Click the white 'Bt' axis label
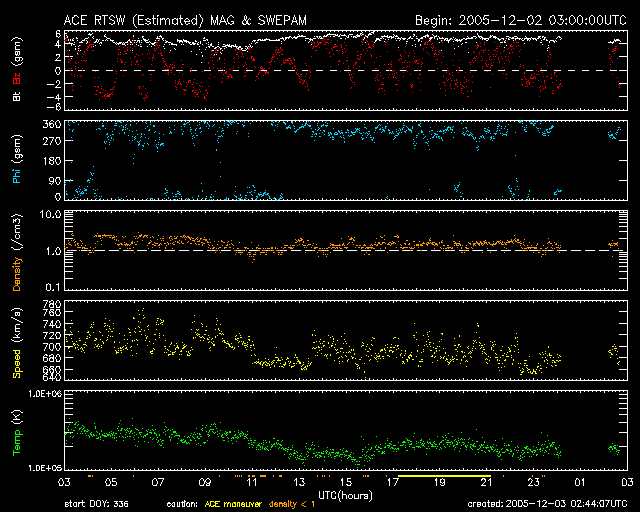 [17, 96]
